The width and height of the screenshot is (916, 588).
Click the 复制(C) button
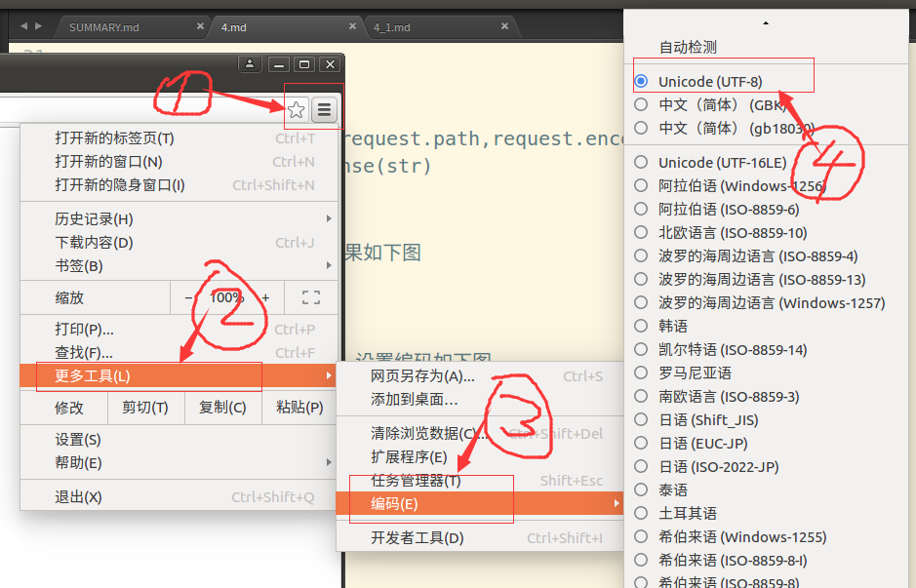pos(222,408)
